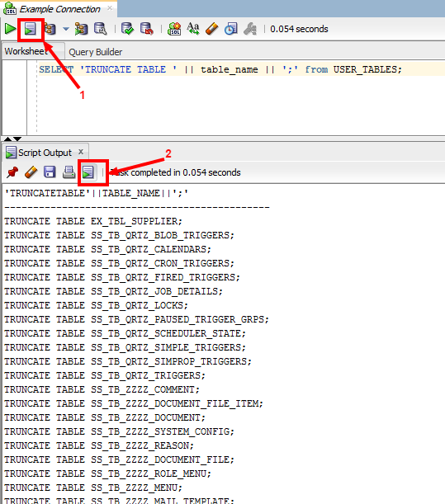
Task: Click the line ending SS_TB_QRTZ_CALENDARS;
Action: pyautogui.click(x=107, y=249)
